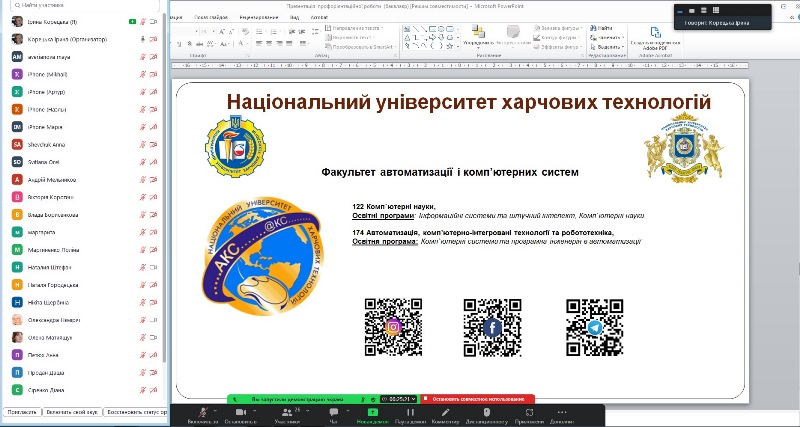Click the green New Share icon
This screenshot has width=800, height=427.
[373, 411]
